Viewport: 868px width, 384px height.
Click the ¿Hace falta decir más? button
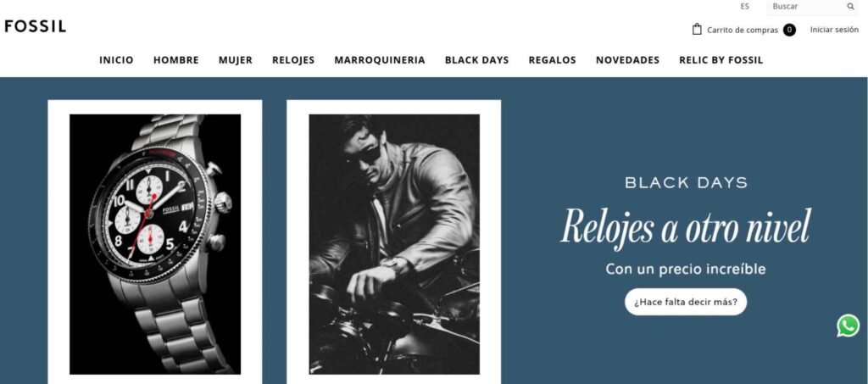pyautogui.click(x=685, y=302)
